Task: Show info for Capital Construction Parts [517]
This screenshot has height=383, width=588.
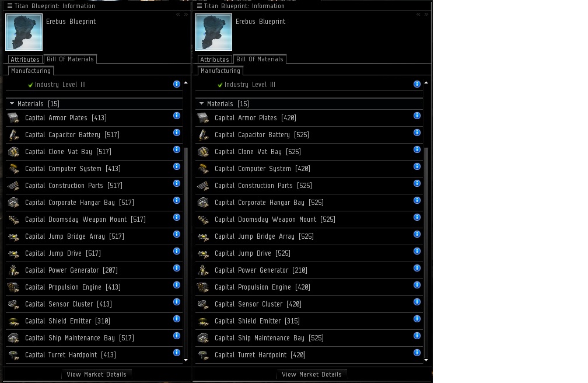Action: pyautogui.click(x=177, y=183)
